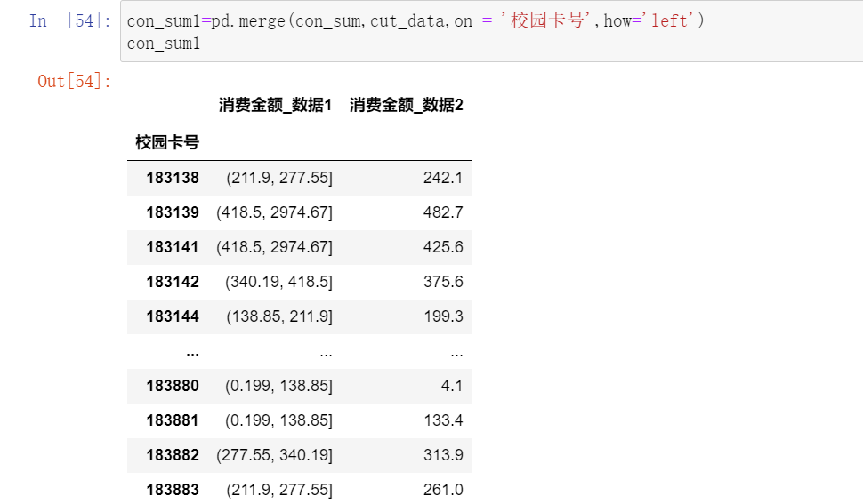Select row index 183138
863x504 pixels.
coord(173,178)
